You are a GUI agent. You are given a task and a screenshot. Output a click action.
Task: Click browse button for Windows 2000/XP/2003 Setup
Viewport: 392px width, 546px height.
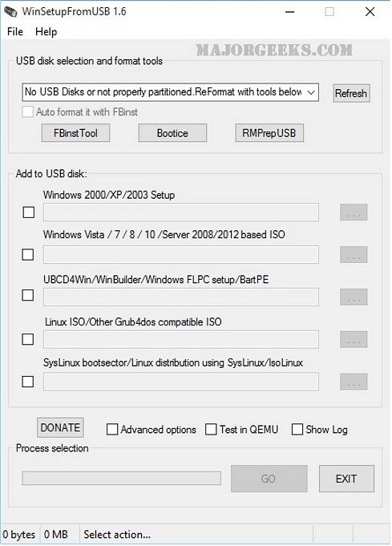[354, 212]
